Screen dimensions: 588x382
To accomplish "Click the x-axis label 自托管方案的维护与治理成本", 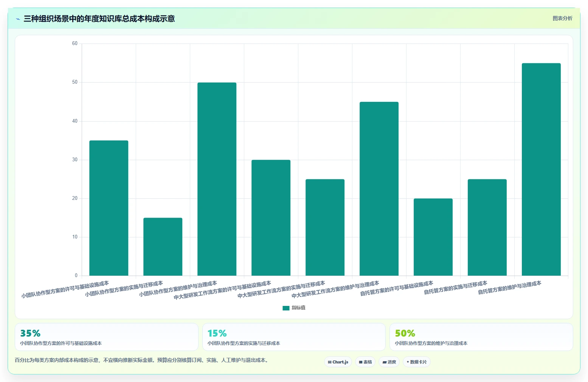I will 510,288.
